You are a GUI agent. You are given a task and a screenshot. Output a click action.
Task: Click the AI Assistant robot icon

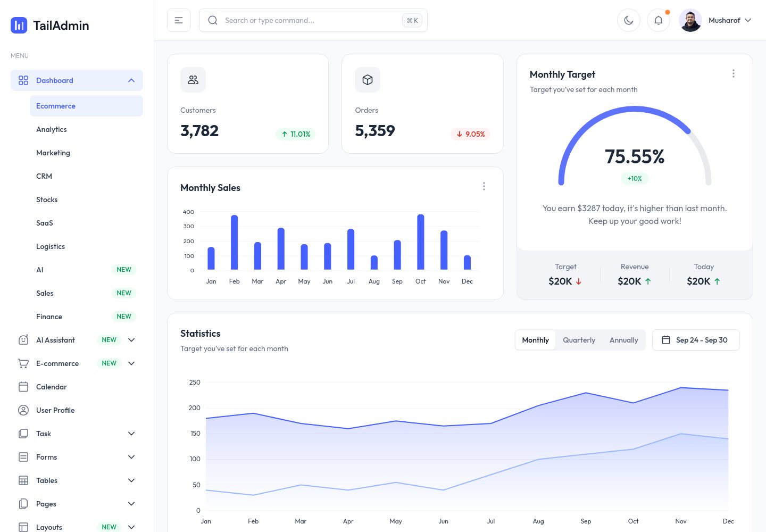[23, 340]
